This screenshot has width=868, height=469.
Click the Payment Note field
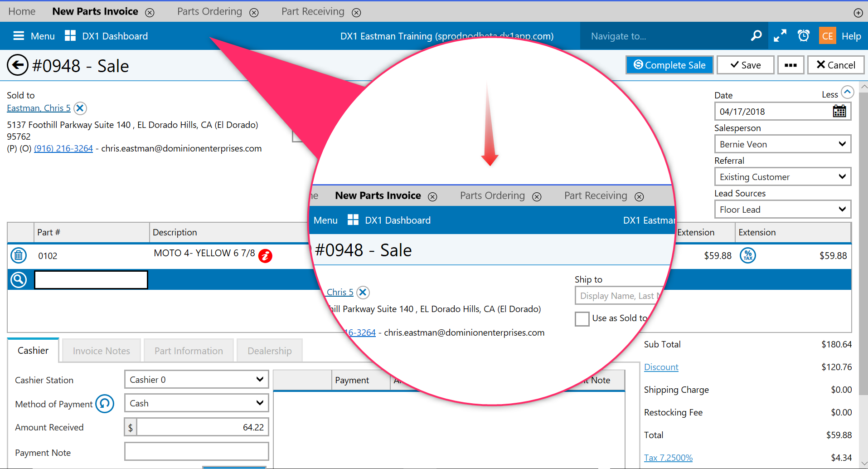click(197, 451)
